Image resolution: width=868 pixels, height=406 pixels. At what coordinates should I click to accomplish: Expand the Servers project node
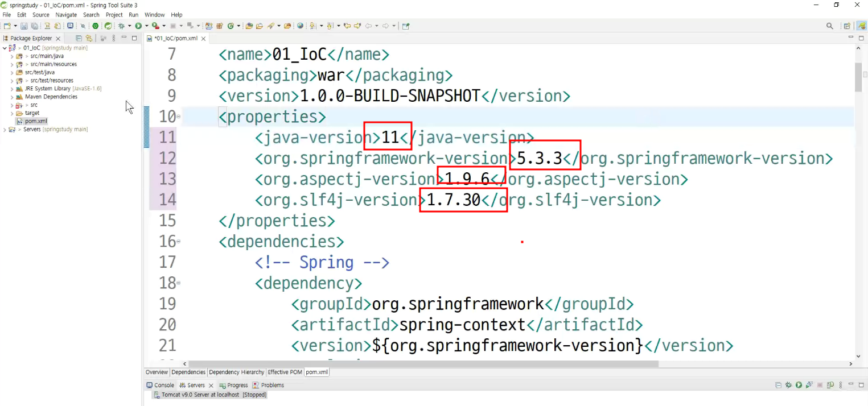pyautogui.click(x=5, y=130)
